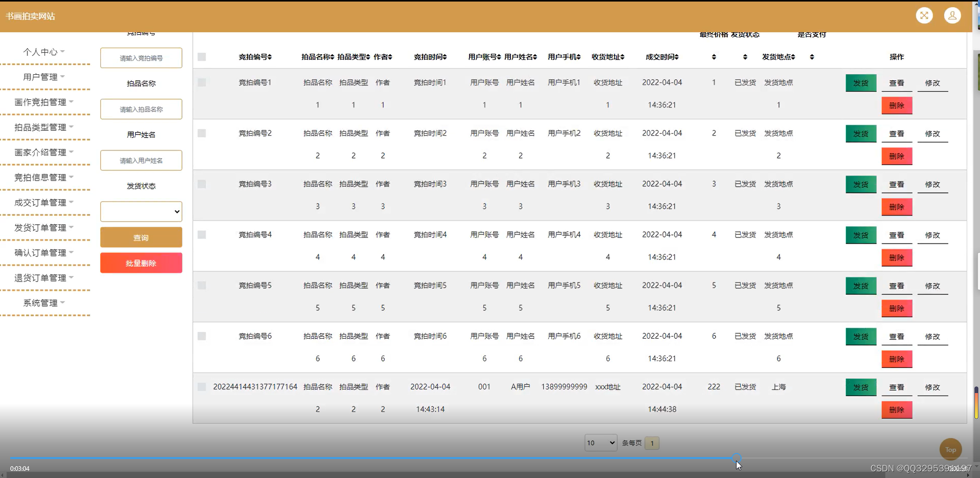The width and height of the screenshot is (980, 478).
Task: Open the rows-per-page dropdown showing 10
Action: coord(600,443)
